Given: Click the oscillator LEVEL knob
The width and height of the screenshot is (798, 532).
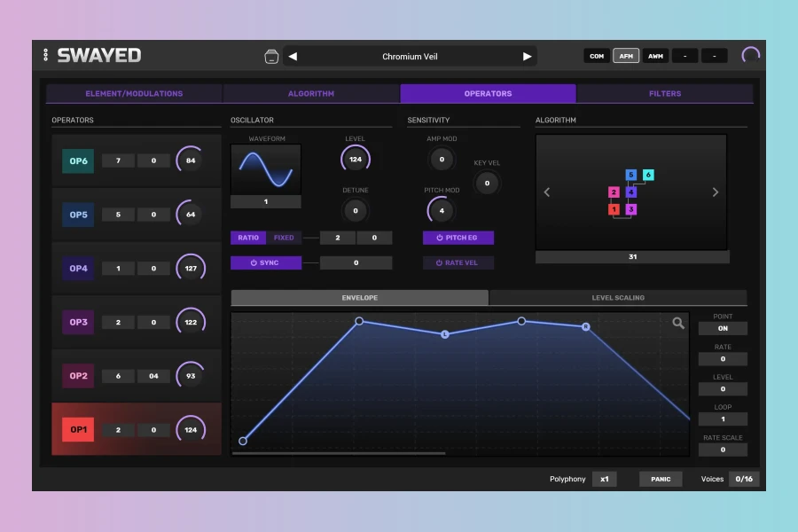Looking at the screenshot, I should 356,160.
